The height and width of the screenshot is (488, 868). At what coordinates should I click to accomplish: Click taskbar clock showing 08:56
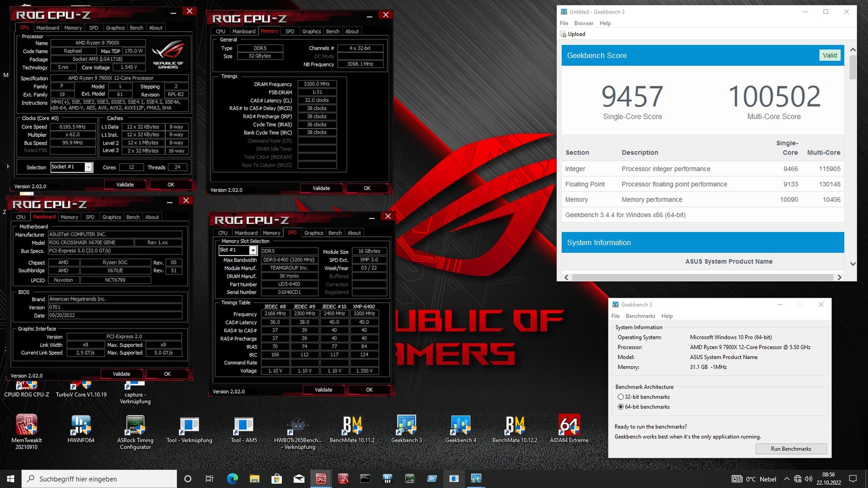(x=829, y=479)
